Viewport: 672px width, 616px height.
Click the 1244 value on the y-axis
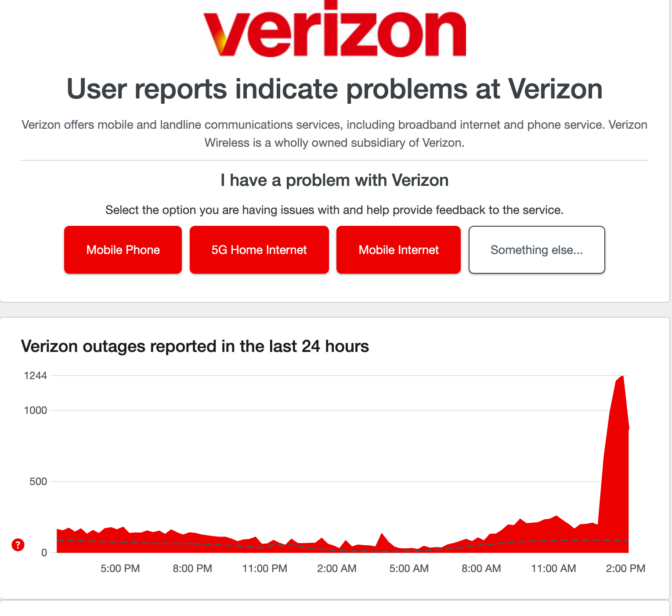[x=35, y=376]
